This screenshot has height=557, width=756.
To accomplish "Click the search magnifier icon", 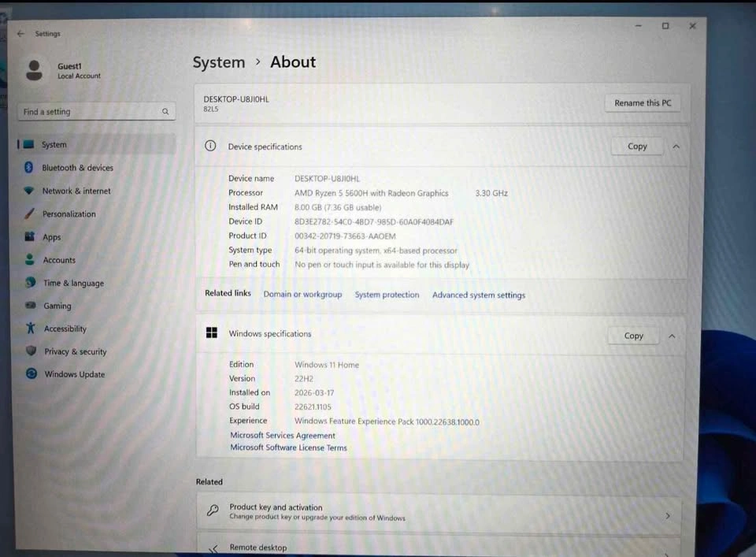I will click(165, 112).
